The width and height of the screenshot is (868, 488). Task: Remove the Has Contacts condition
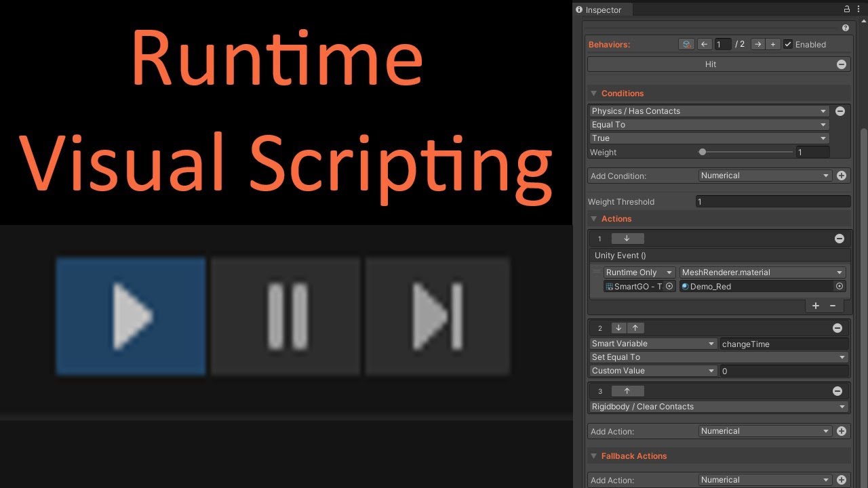click(x=840, y=111)
